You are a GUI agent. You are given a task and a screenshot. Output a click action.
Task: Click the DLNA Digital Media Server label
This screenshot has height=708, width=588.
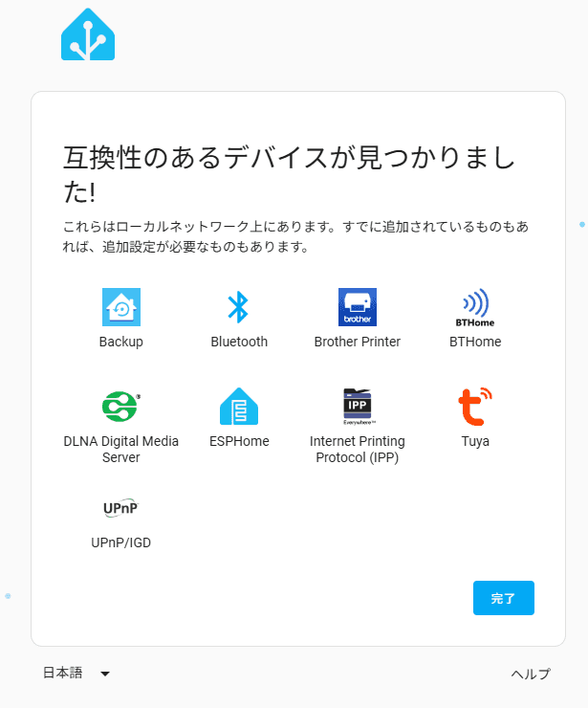point(120,450)
